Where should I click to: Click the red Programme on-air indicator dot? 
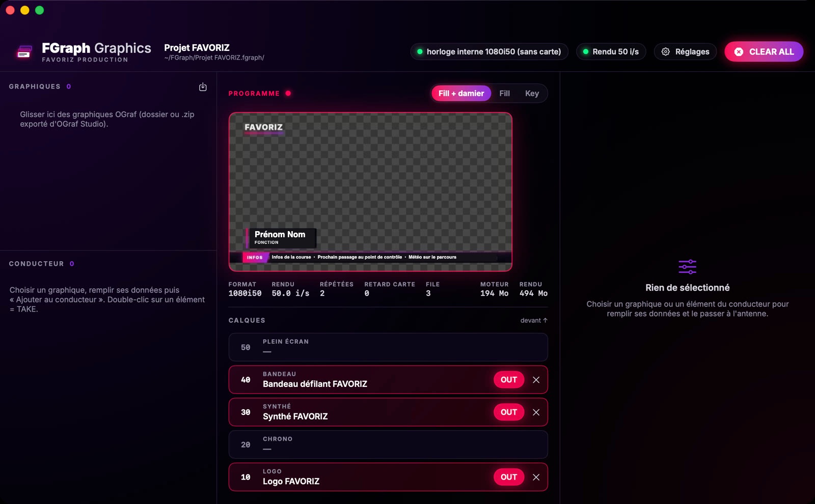(x=288, y=93)
